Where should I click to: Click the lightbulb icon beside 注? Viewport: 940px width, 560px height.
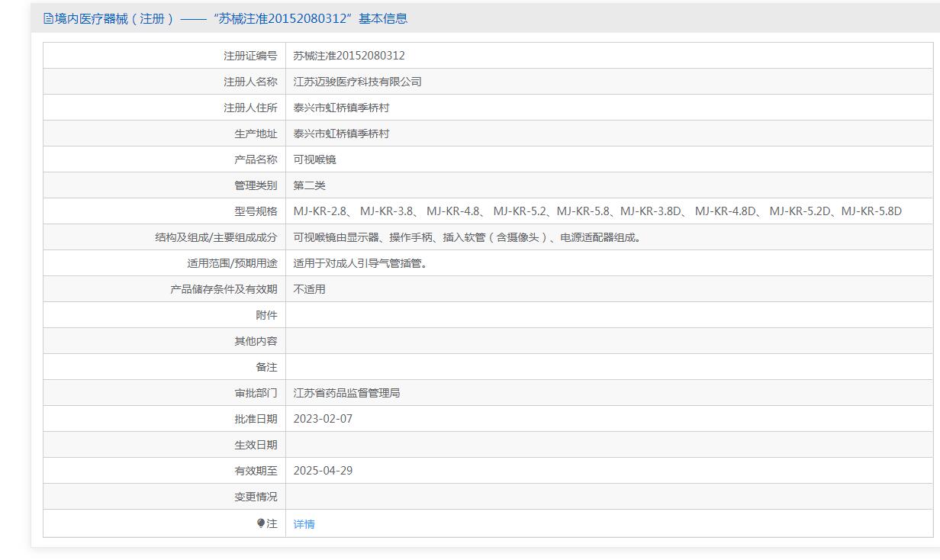click(x=261, y=523)
